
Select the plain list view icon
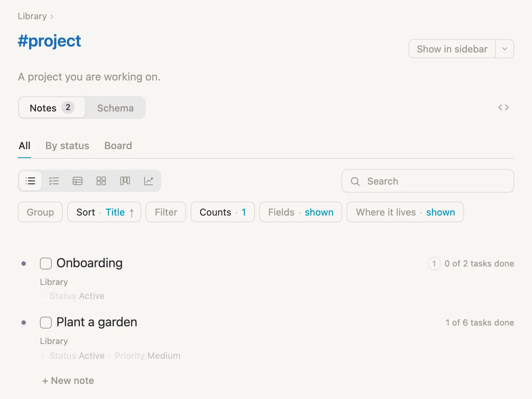click(x=30, y=181)
